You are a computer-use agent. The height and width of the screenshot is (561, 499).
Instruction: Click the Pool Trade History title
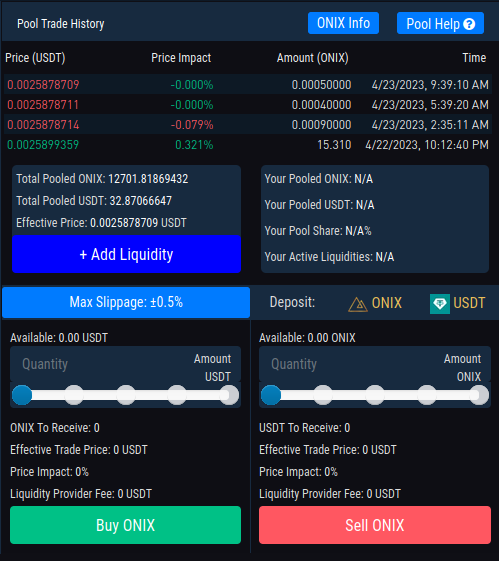point(61,24)
